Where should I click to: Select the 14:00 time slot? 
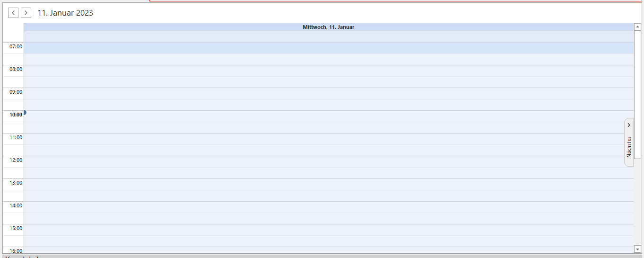(x=328, y=207)
